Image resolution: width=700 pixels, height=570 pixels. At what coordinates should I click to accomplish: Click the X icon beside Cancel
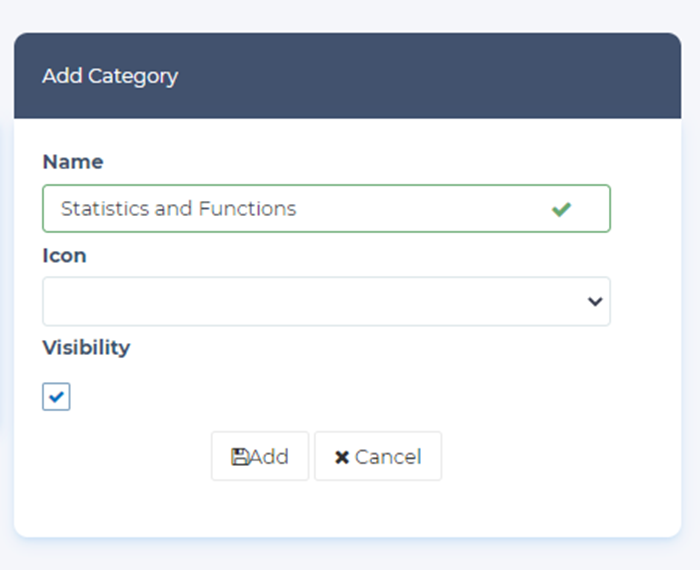point(342,457)
